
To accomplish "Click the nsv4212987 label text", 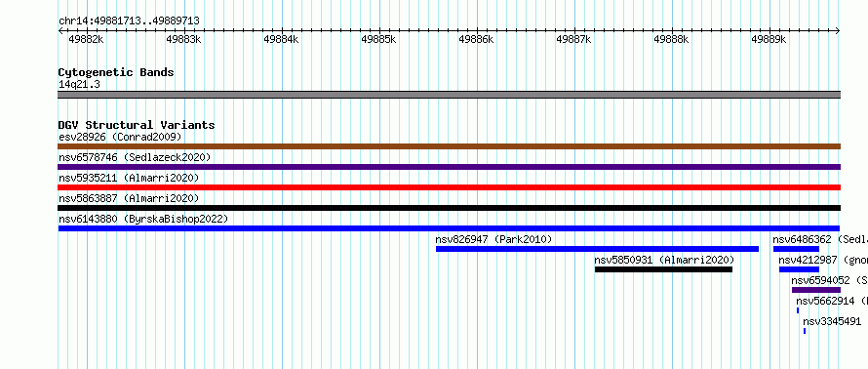I will [808, 260].
